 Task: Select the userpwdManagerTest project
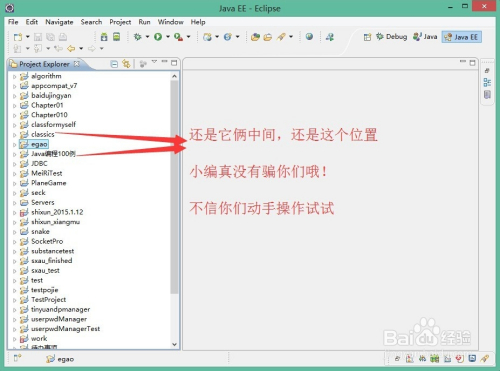[x=60, y=329]
